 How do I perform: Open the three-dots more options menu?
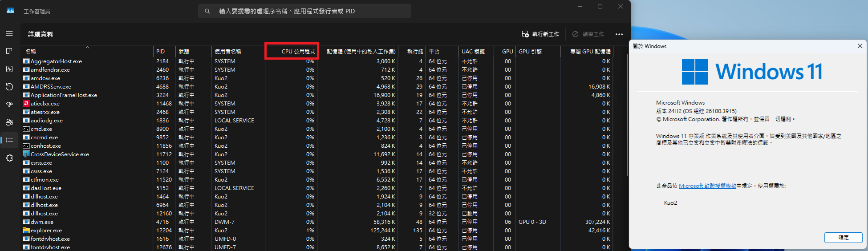point(619,34)
